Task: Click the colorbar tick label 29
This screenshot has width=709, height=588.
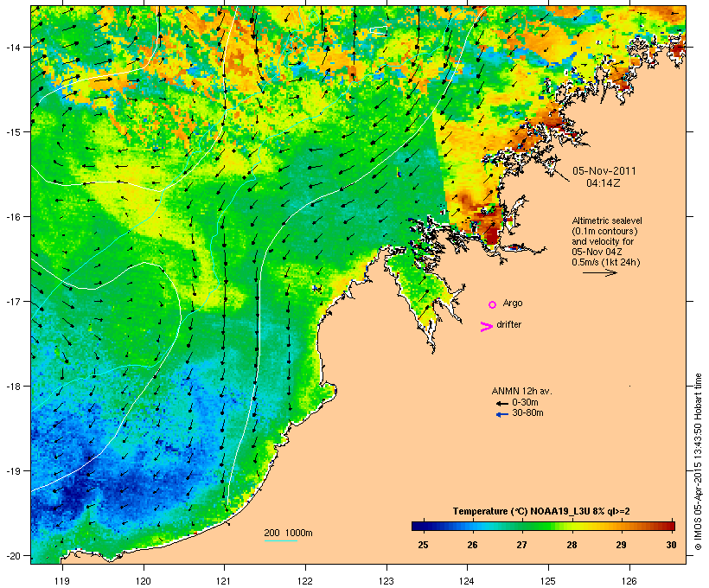Action: 622,545
